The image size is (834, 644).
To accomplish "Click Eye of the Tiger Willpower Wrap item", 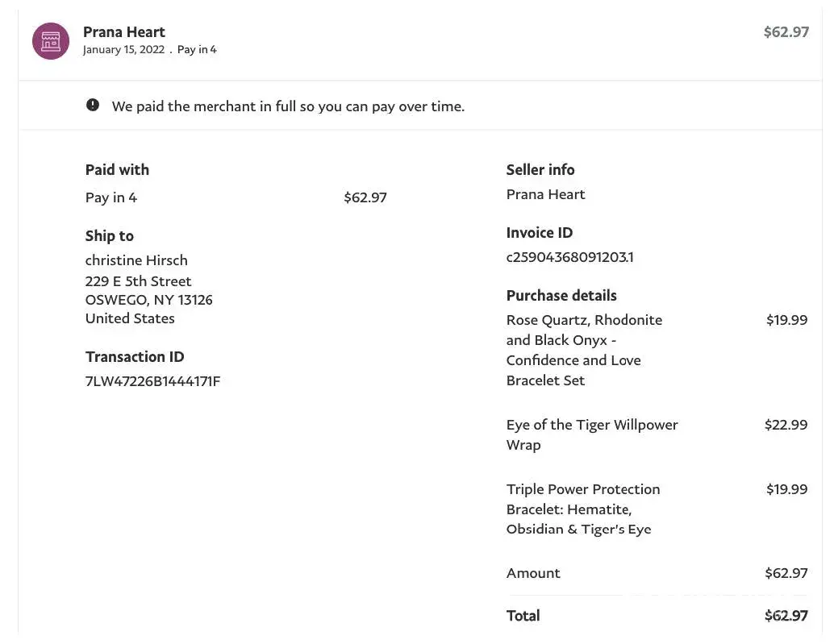I will [592, 434].
